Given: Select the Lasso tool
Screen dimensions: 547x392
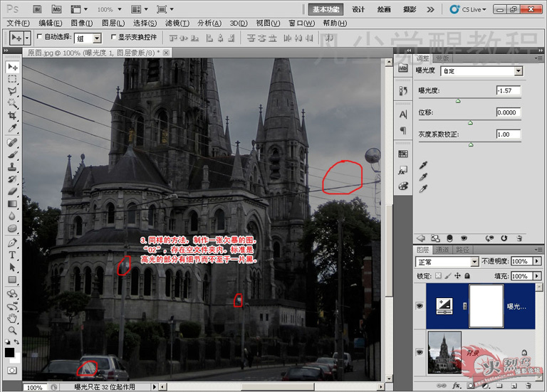Looking at the screenshot, I should tap(13, 91).
